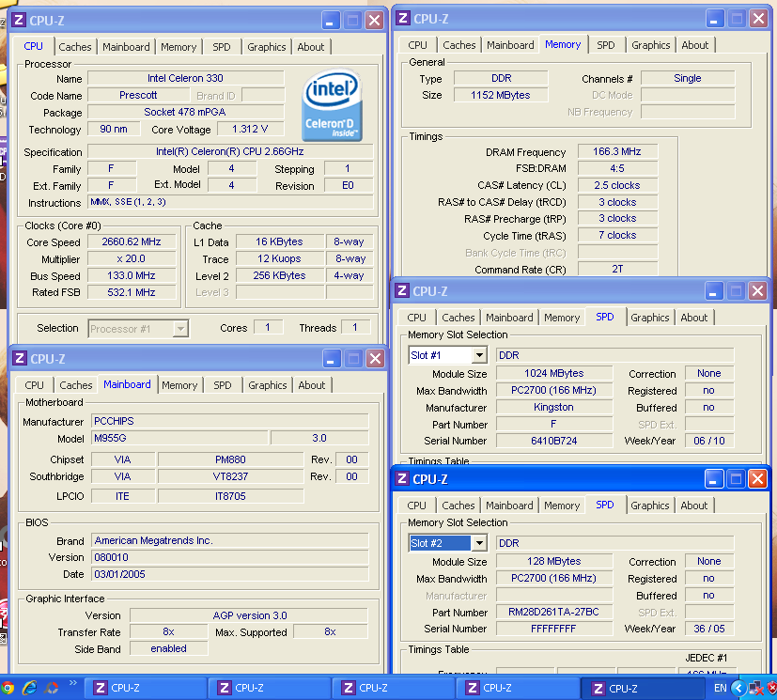Click the Channels # value Single
Image resolution: width=777 pixels, height=700 pixels.
[688, 78]
